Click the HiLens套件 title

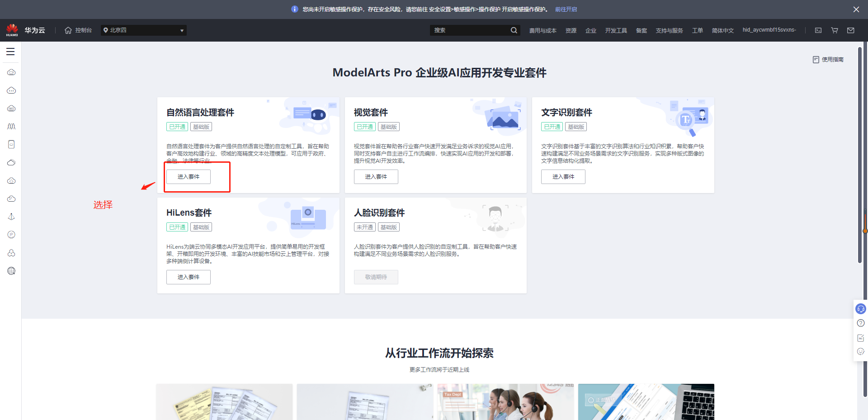(189, 212)
